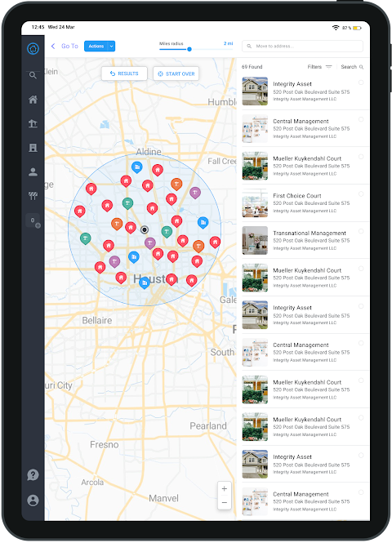Open the user account profile icon
Screen dimensions: 392x543
point(33,500)
